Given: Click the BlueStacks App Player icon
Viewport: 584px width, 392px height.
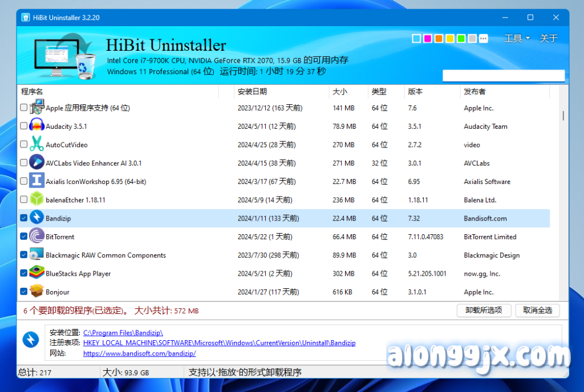Looking at the screenshot, I should click(x=37, y=273).
